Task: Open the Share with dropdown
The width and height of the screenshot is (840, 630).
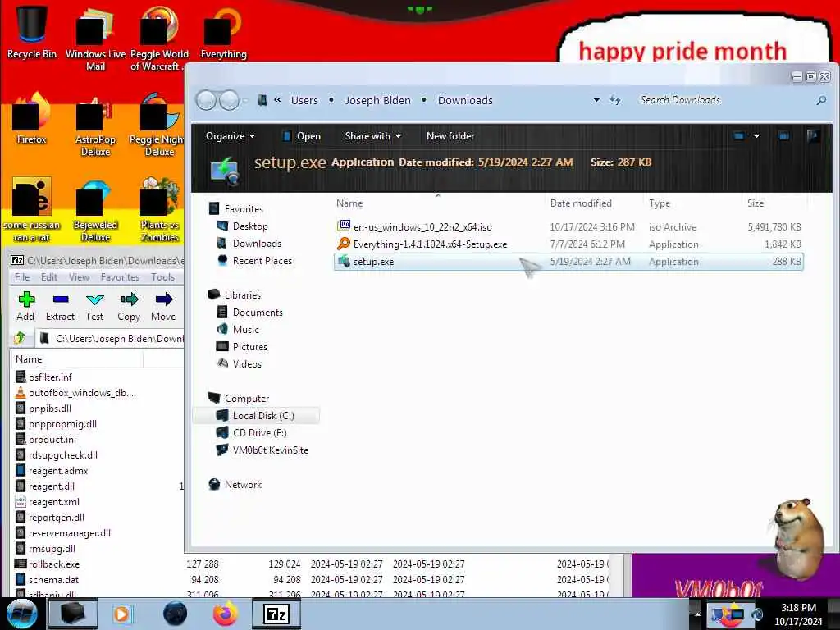Action: point(373,136)
